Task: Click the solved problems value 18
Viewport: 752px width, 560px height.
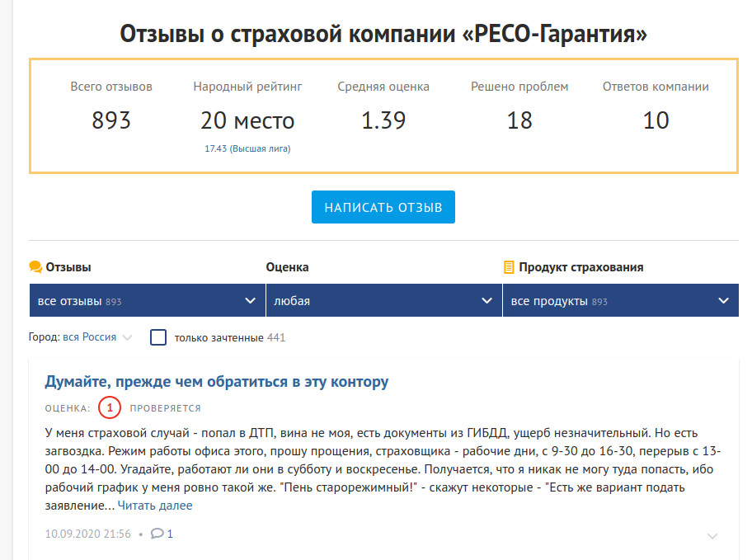Action: pyautogui.click(x=519, y=120)
